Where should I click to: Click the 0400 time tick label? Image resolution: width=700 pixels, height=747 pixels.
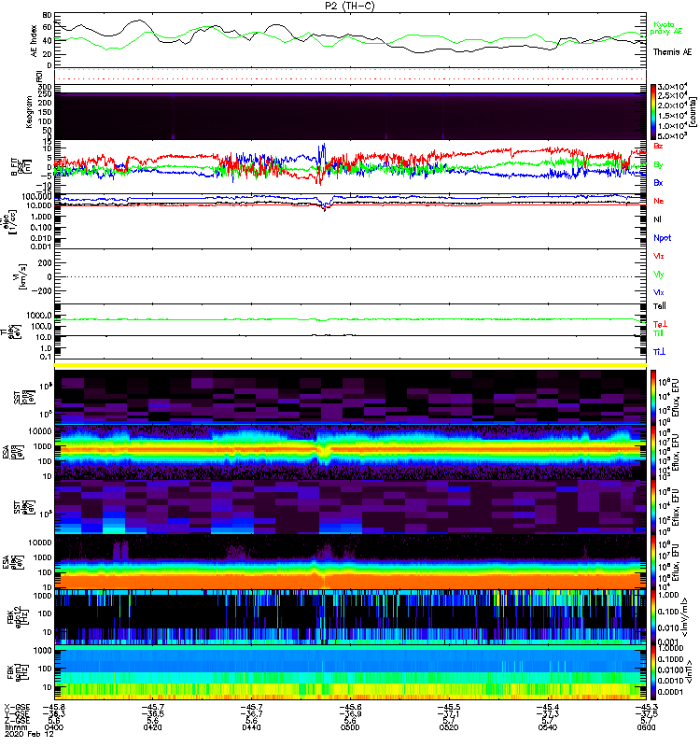[54, 727]
